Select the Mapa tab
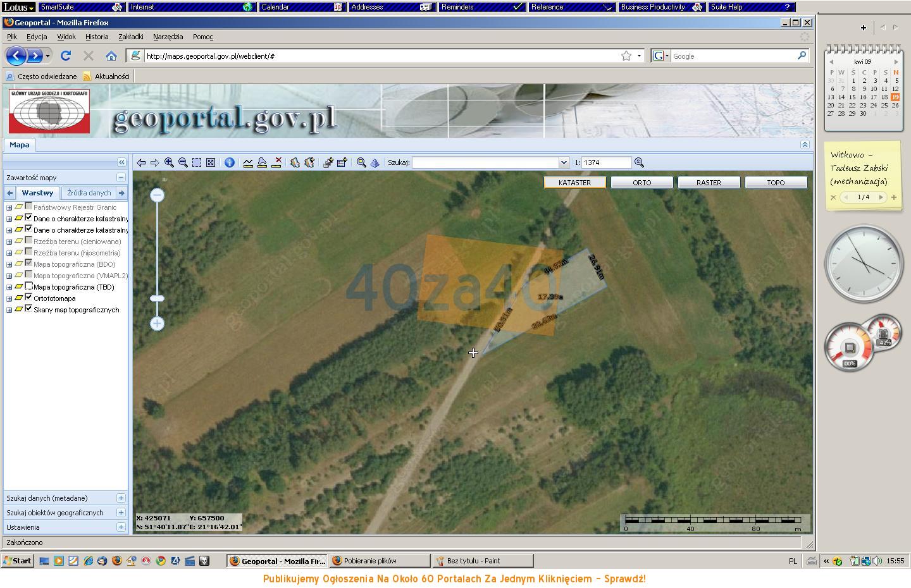Screen dimensions: 911x588 coord(19,145)
